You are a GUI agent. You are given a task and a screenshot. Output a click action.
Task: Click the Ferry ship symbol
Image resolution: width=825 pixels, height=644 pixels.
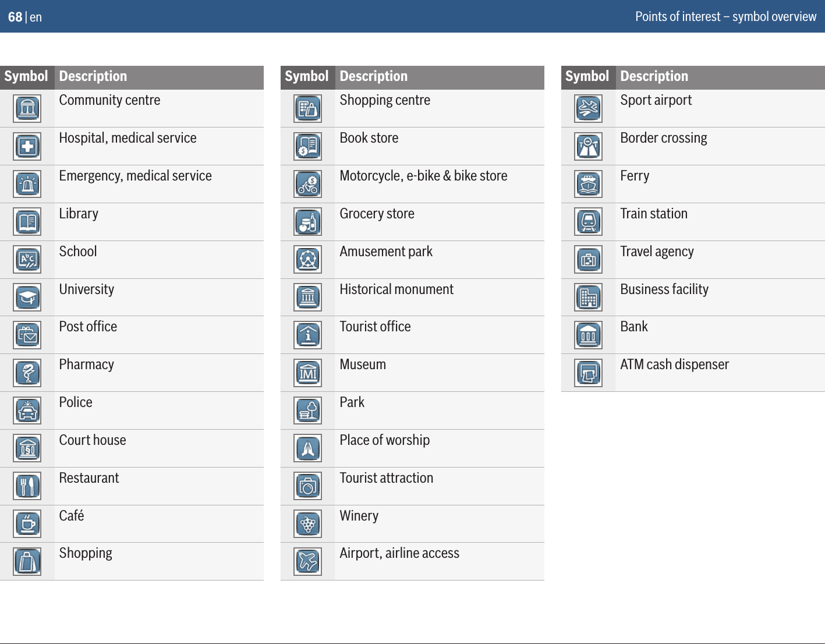click(589, 184)
